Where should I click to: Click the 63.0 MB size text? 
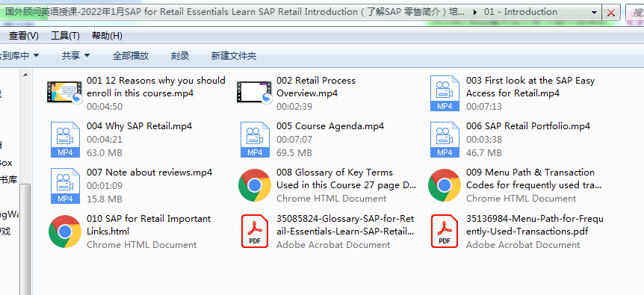click(105, 153)
